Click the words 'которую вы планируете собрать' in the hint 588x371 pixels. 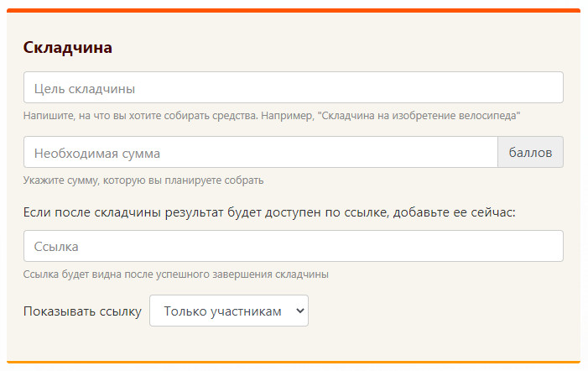[184, 180]
